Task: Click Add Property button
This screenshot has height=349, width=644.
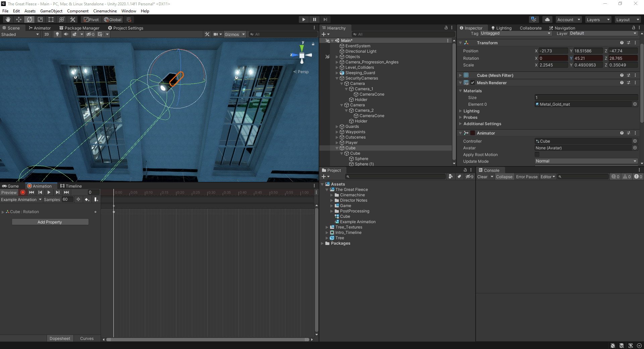Action: pos(50,222)
